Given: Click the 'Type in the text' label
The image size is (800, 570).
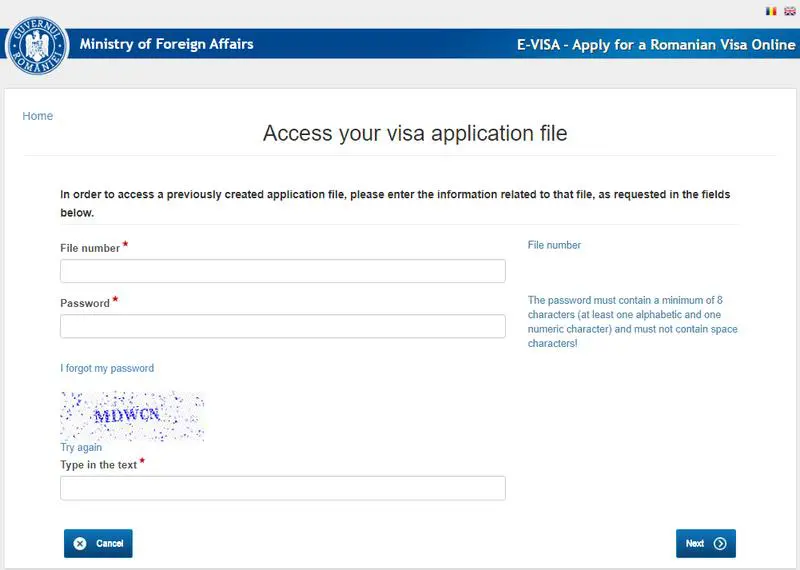Looking at the screenshot, I should 99,465.
